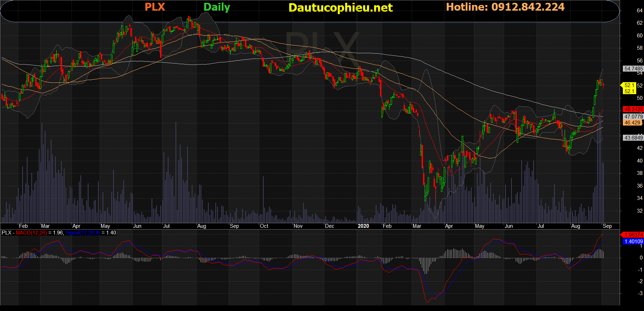The width and height of the screenshot is (644, 311).
Task: Click the -3 tick on MACD axis
Action: 640,293
